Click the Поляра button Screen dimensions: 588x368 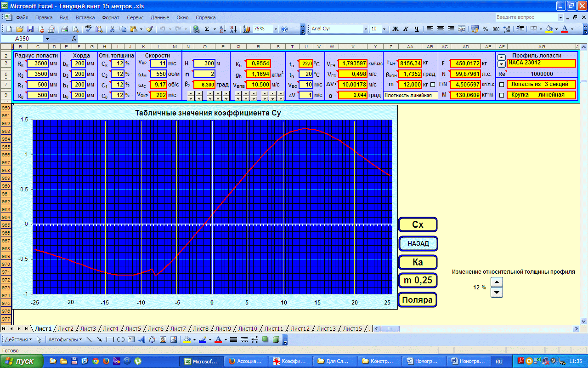[x=418, y=300]
